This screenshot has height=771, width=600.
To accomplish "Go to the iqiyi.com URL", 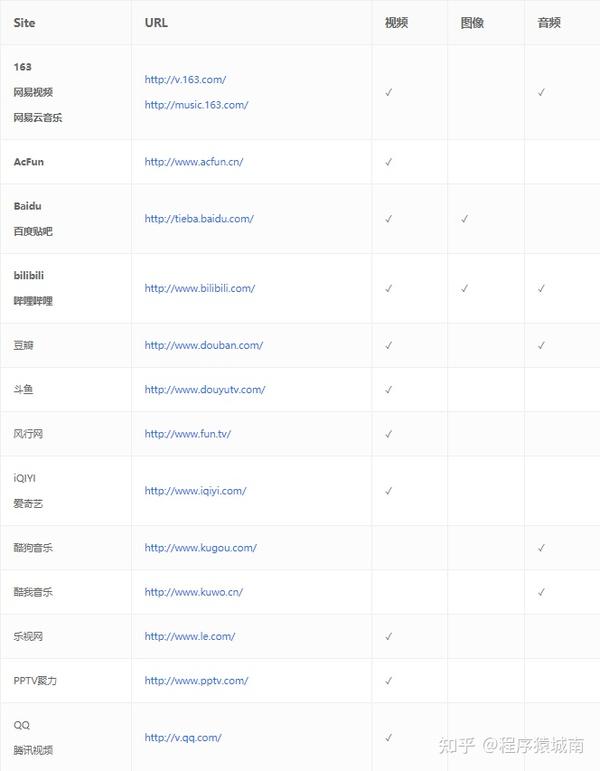I will pyautogui.click(x=195, y=491).
